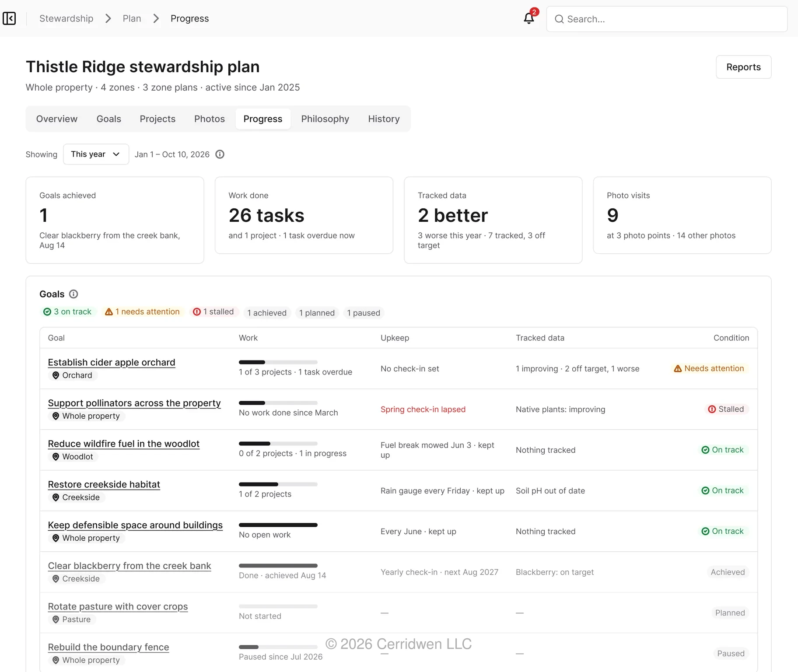Collapse the sidebar panel icon
This screenshot has width=798, height=672.
click(9, 18)
